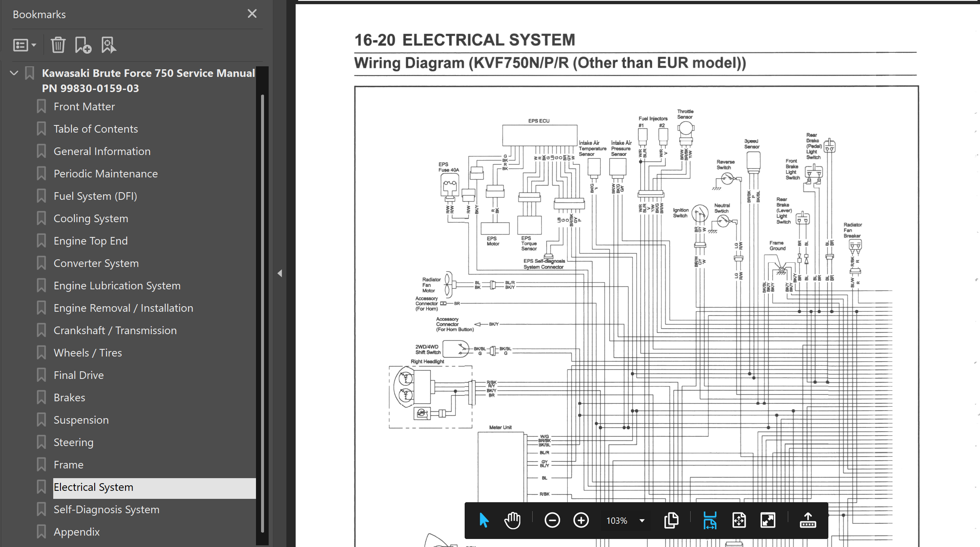Open the bookmark options dropdown
This screenshot has height=547, width=980.
[x=24, y=45]
